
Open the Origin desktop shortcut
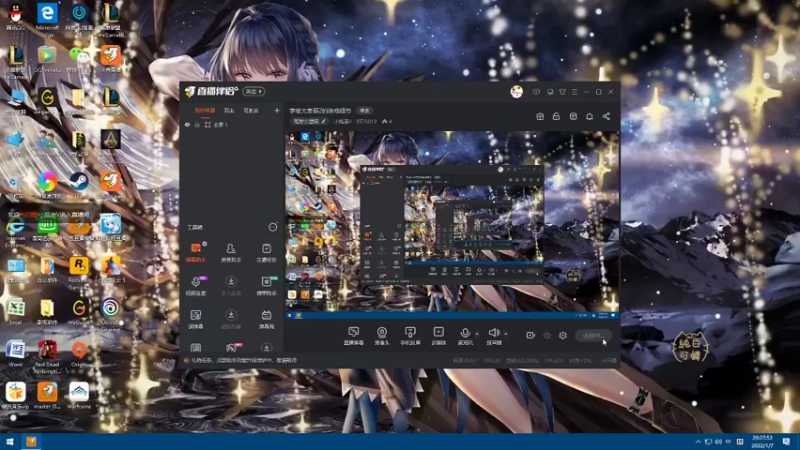(x=79, y=354)
